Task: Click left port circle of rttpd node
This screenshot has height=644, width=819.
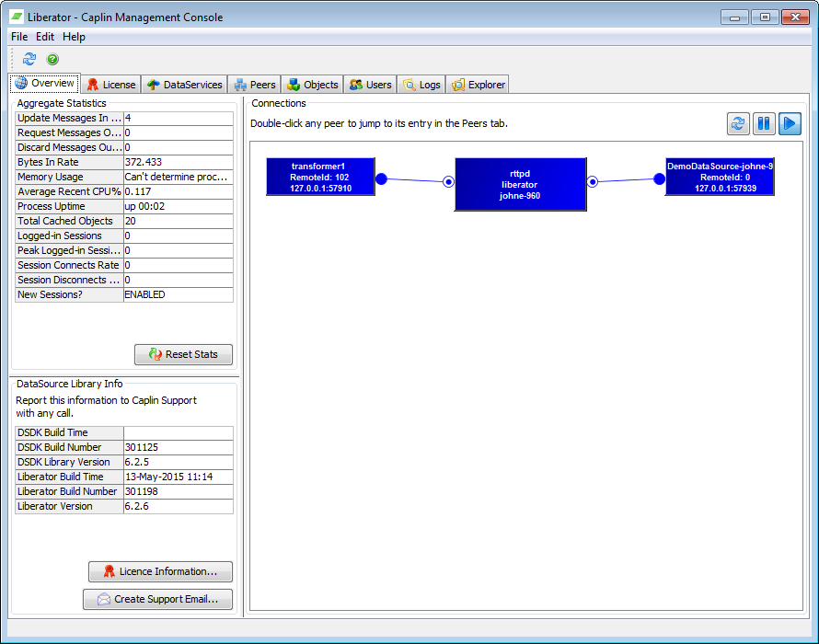Action: pos(448,182)
